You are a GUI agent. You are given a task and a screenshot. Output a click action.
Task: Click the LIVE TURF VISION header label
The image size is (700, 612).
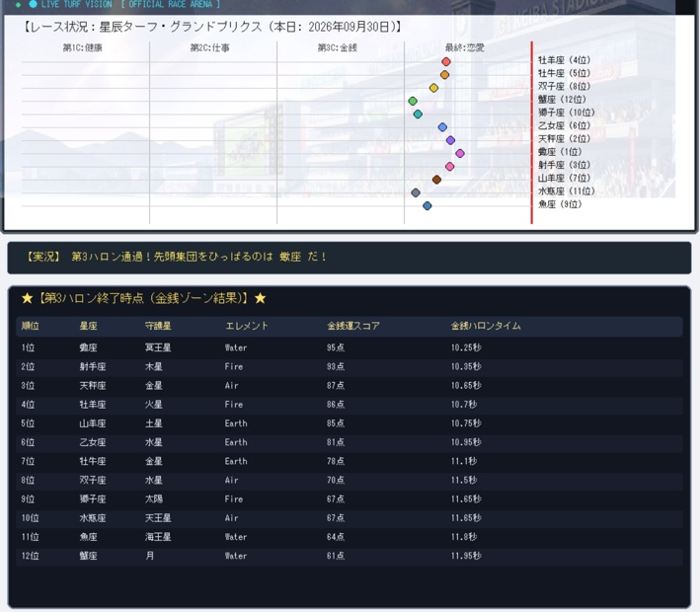[77, 4]
